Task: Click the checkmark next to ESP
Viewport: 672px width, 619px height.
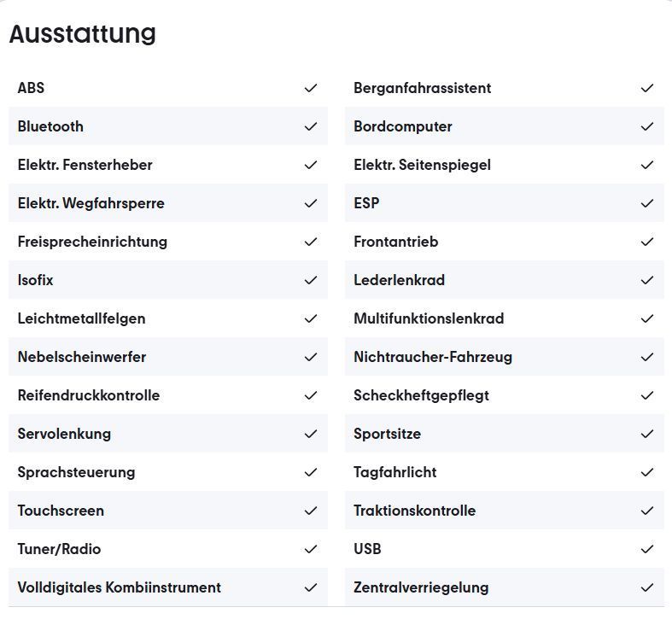Action: point(647,203)
